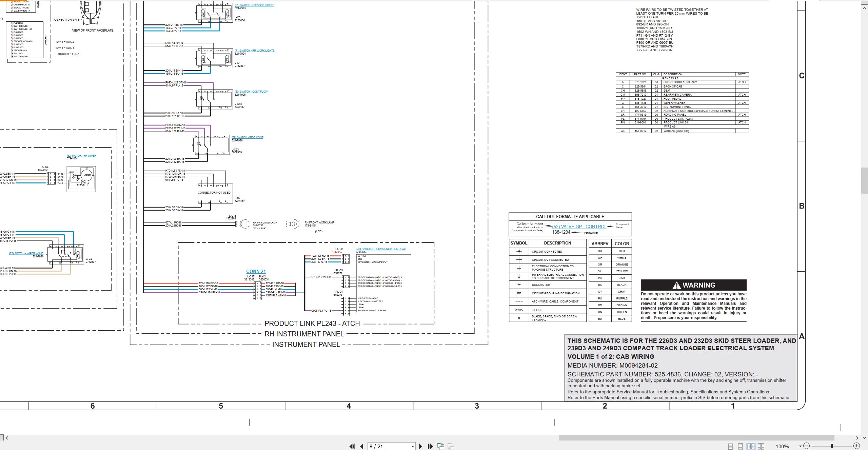Click the vertical scrollbar up arrow
The height and width of the screenshot is (450, 868).
pos(865,8)
